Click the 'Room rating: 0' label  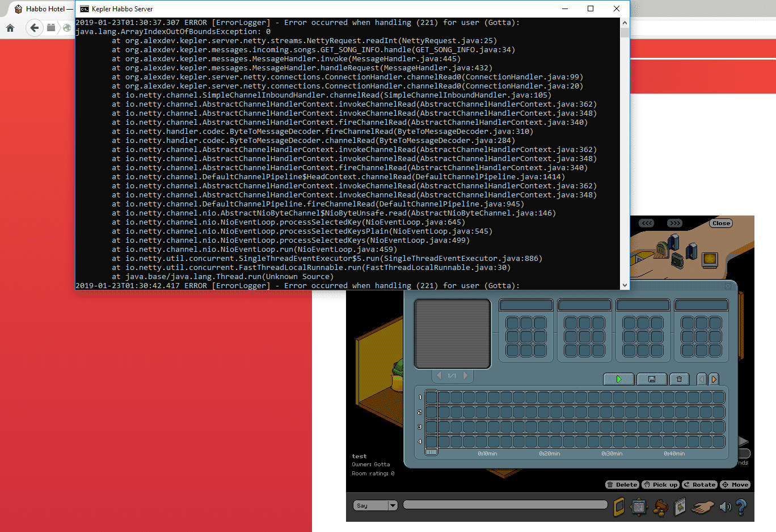tap(373, 474)
